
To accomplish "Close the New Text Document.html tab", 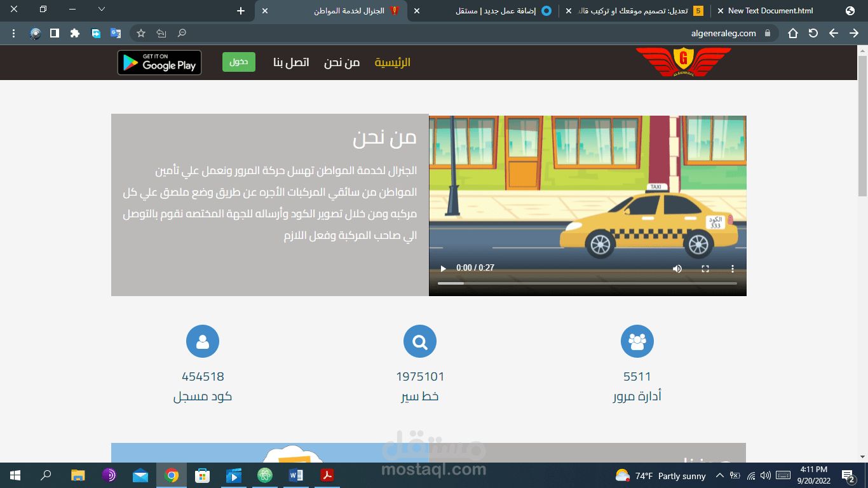I will pos(720,11).
